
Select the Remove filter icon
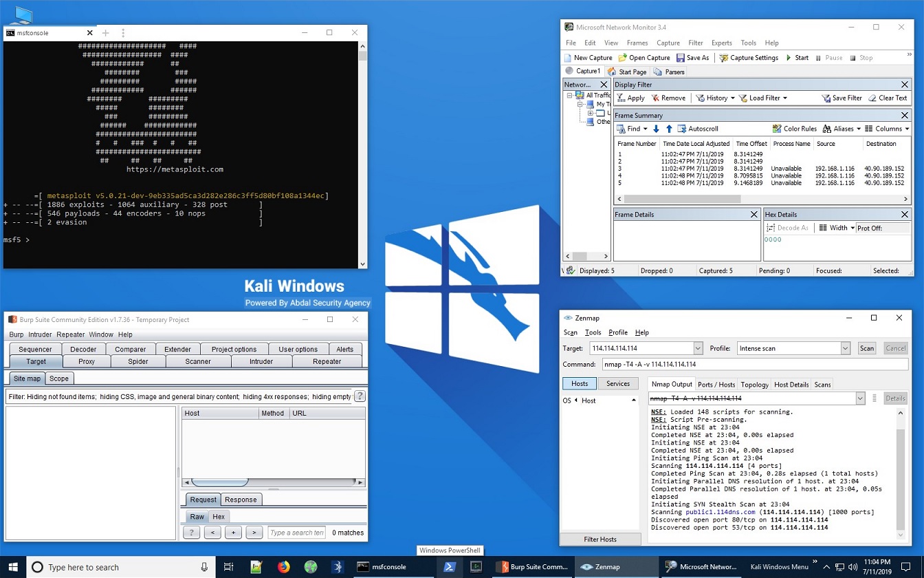pos(668,97)
